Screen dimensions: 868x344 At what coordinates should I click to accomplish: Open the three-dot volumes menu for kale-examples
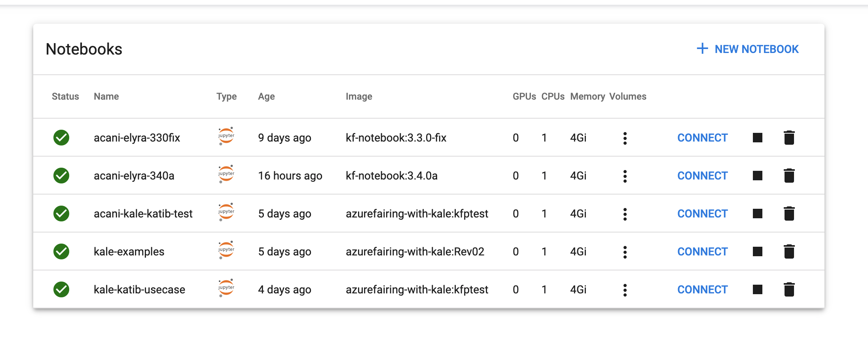pos(625,252)
